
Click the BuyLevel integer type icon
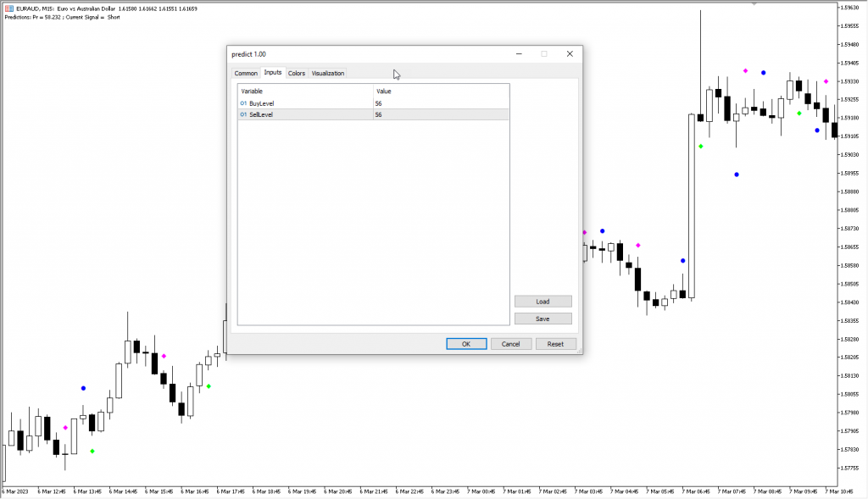[243, 103]
